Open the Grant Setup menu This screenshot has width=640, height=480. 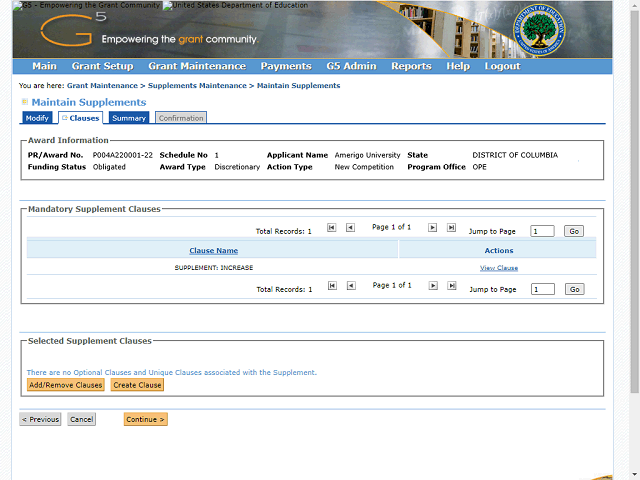(102, 66)
